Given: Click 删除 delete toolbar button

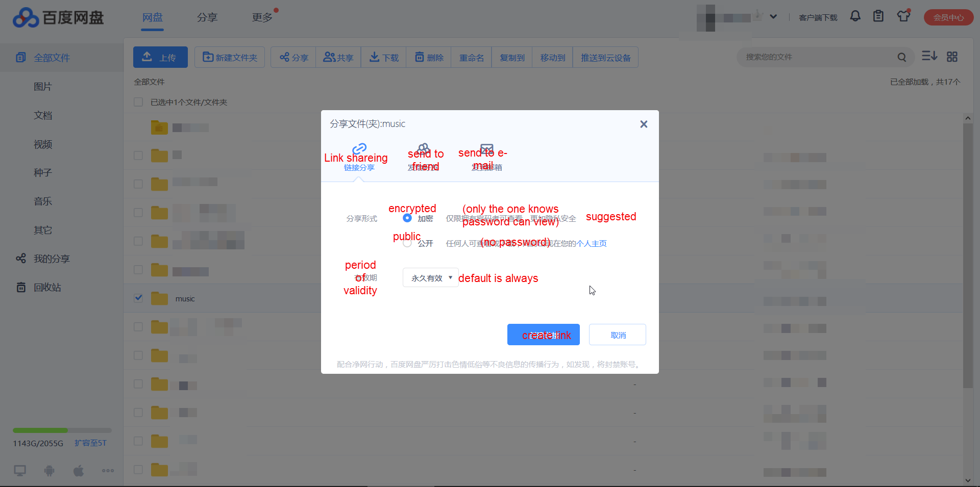Looking at the screenshot, I should click(x=429, y=57).
